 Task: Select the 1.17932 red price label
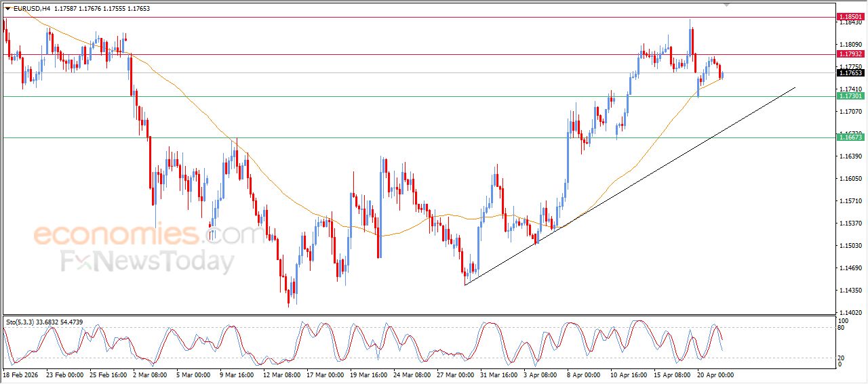point(850,54)
